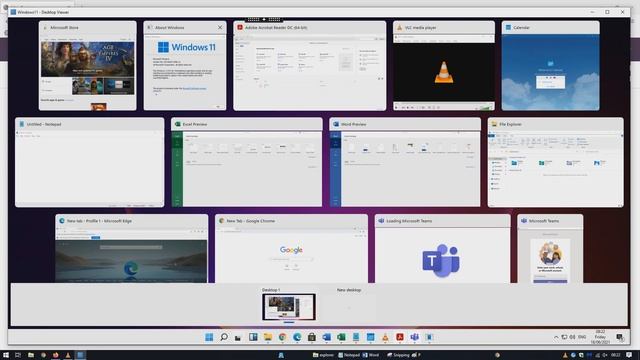Click the ENG language indicator in the tray
Screen dimensions: 640x360
(582, 337)
